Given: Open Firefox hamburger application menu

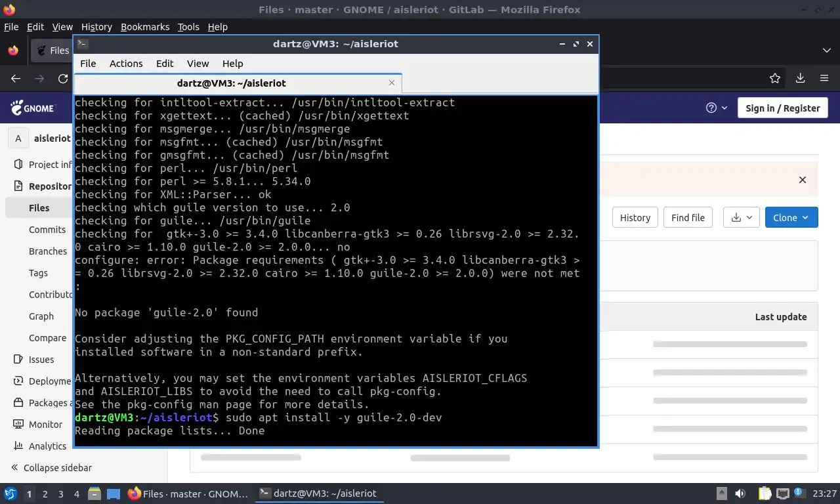Looking at the screenshot, I should coord(824,78).
